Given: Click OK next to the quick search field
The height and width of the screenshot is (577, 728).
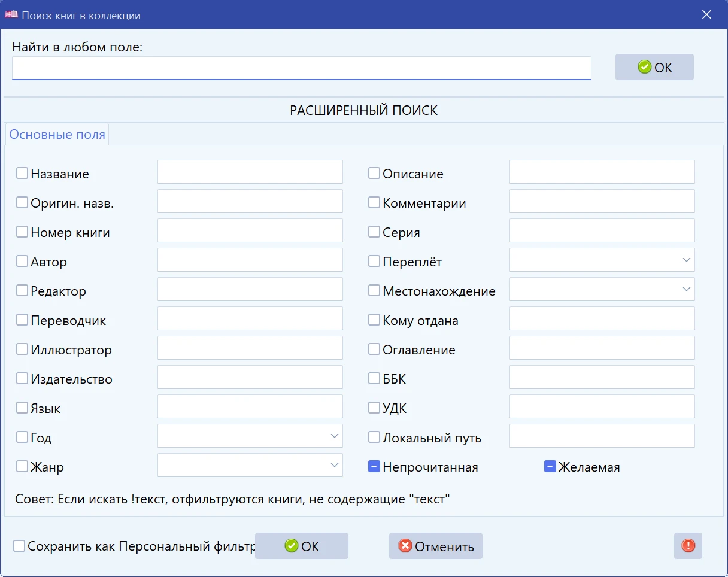Looking at the screenshot, I should 654,67.
